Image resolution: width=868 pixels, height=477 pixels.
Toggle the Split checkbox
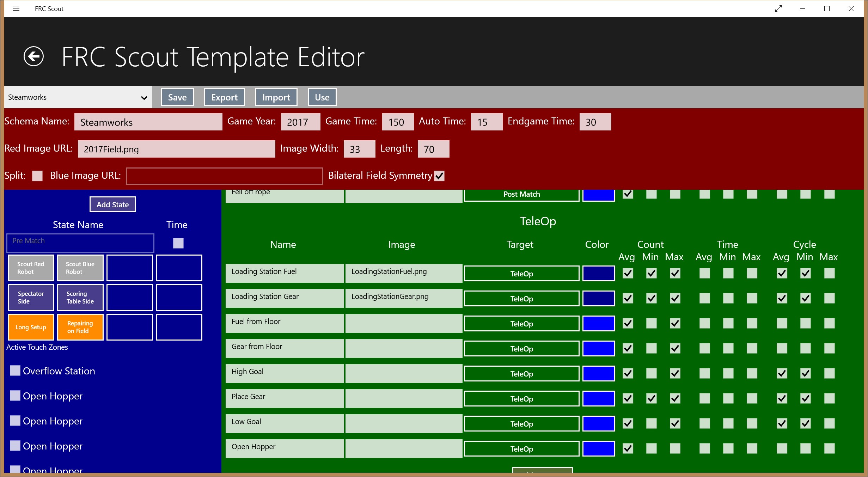pos(37,176)
